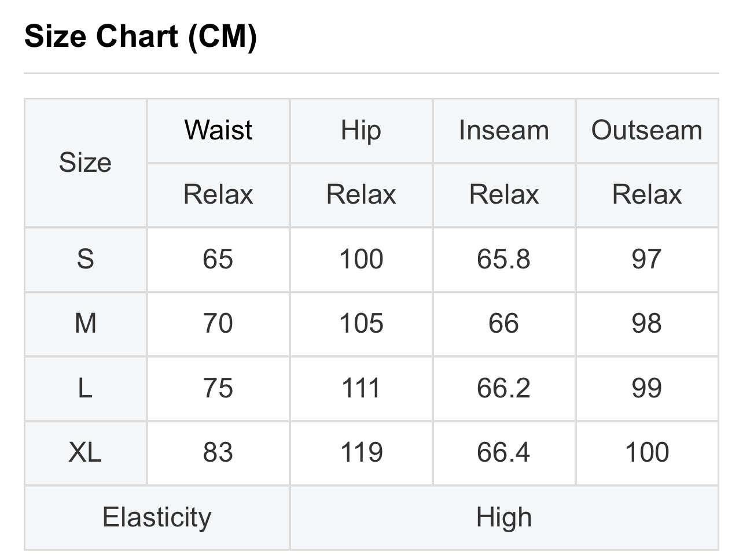
Task: Click the S size row label
Action: pyautogui.click(x=85, y=259)
